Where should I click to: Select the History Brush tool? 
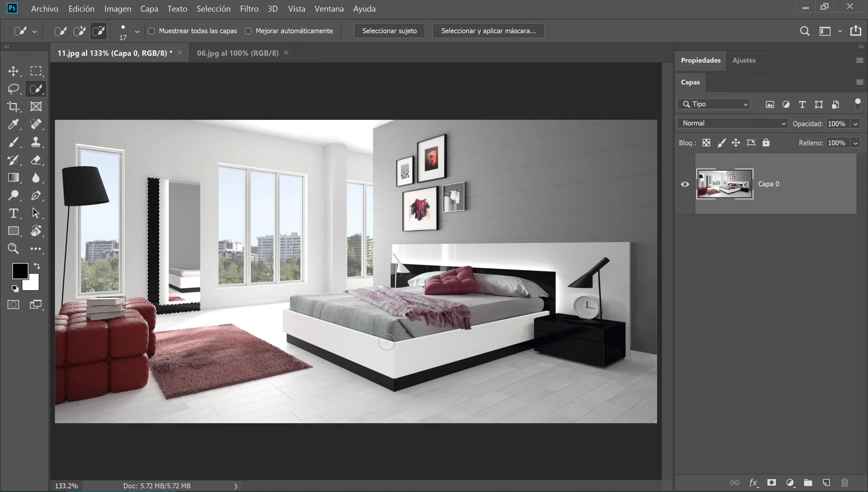13,160
